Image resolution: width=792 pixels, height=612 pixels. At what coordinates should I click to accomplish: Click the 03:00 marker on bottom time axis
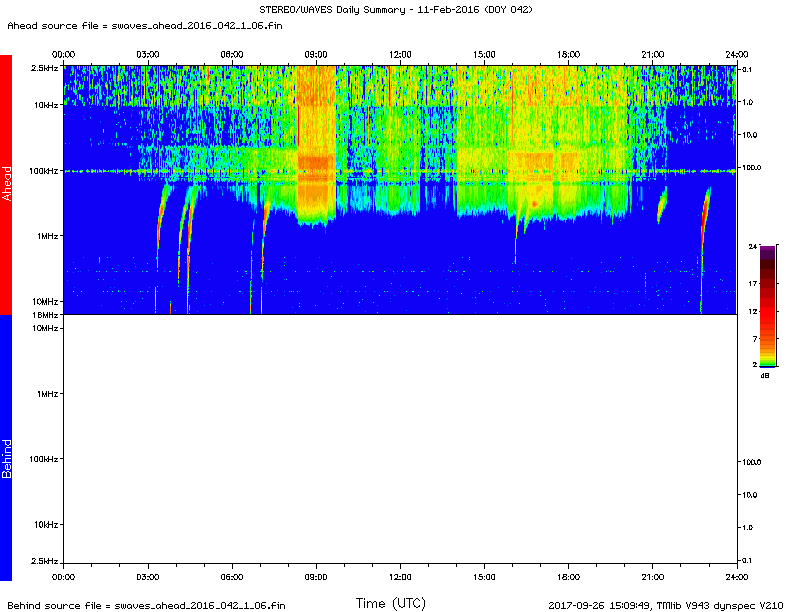147,577
